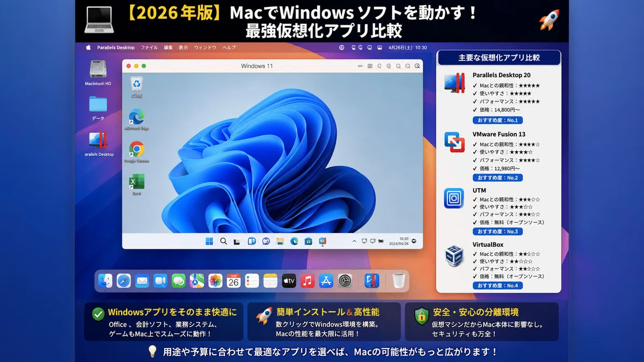This screenshot has width=644, height=362.
Task: Click the Windows Start button
Action: (x=209, y=241)
